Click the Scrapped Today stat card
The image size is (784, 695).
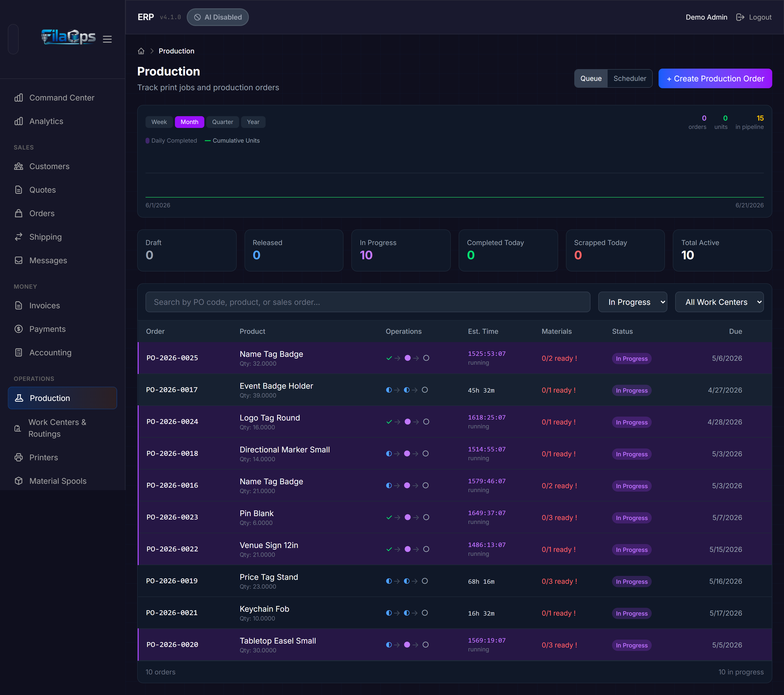tap(615, 251)
